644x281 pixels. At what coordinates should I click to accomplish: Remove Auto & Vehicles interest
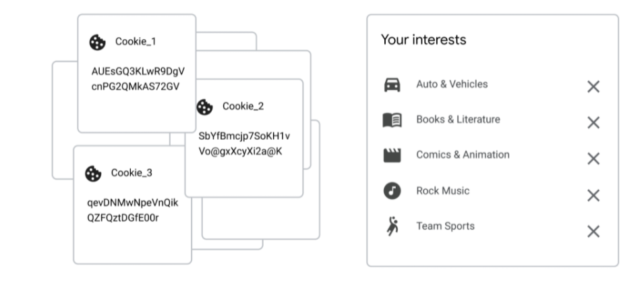593,87
